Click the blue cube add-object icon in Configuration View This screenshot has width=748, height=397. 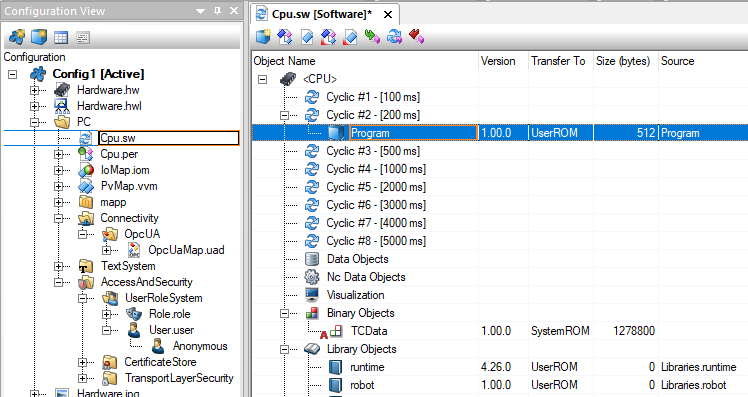click(x=39, y=37)
